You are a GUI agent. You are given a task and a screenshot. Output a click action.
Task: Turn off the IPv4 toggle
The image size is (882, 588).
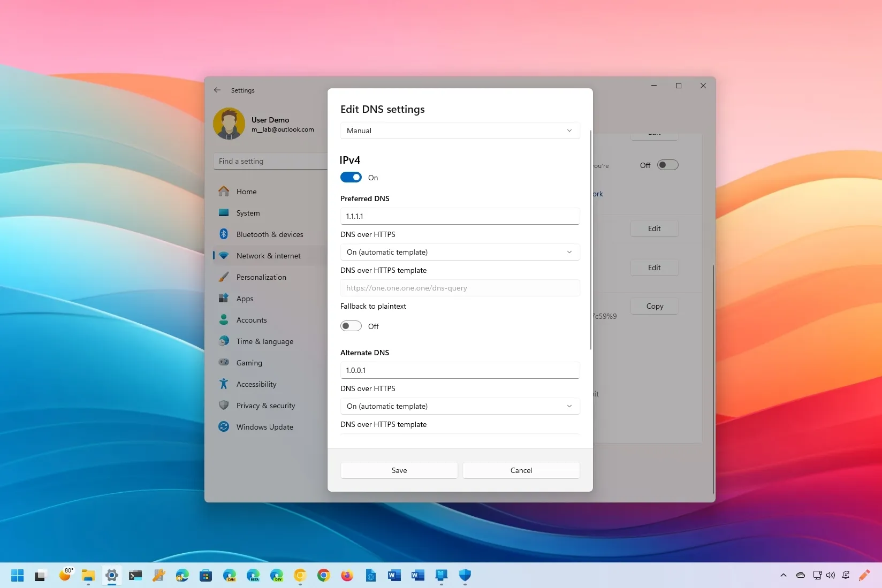351,177
